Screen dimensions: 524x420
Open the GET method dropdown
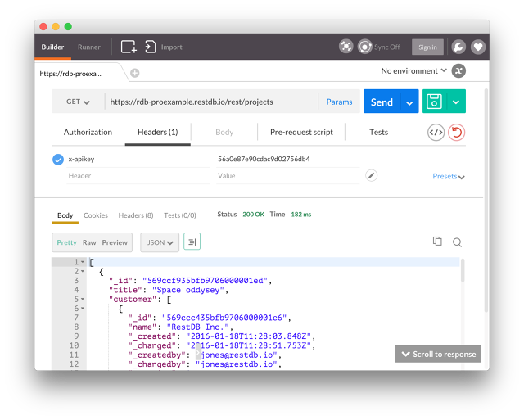(x=78, y=102)
